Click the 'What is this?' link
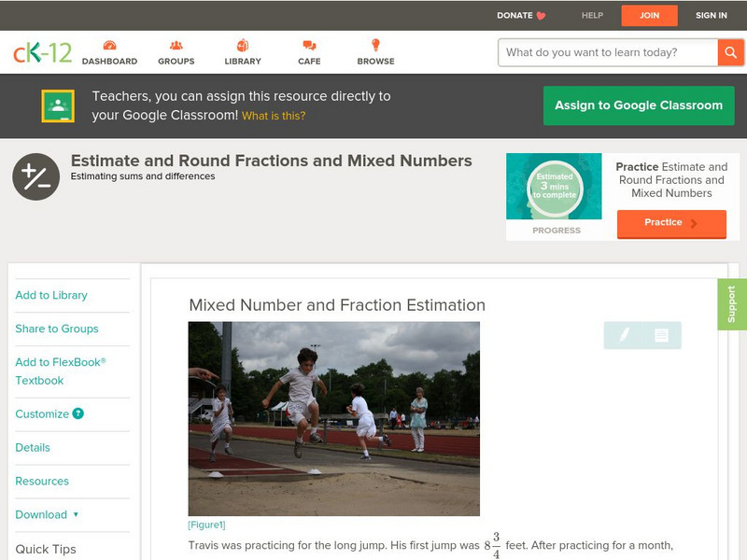The height and width of the screenshot is (560, 747). pyautogui.click(x=274, y=116)
